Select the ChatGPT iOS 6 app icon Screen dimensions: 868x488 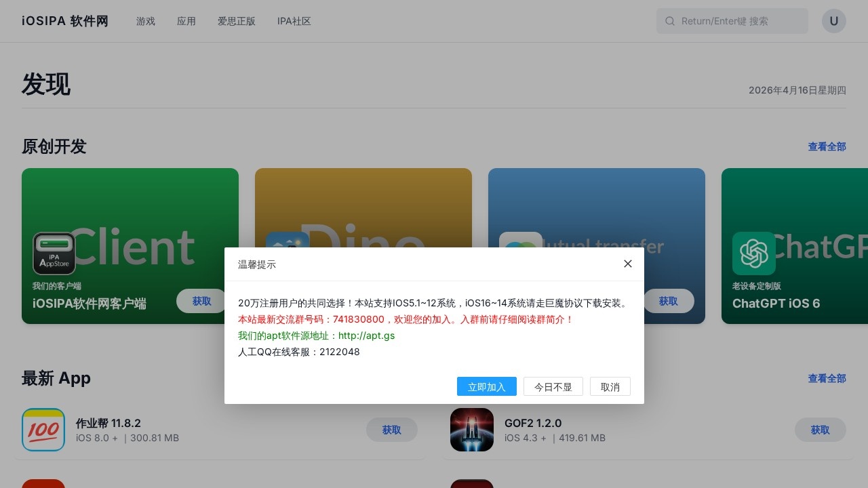coord(754,253)
